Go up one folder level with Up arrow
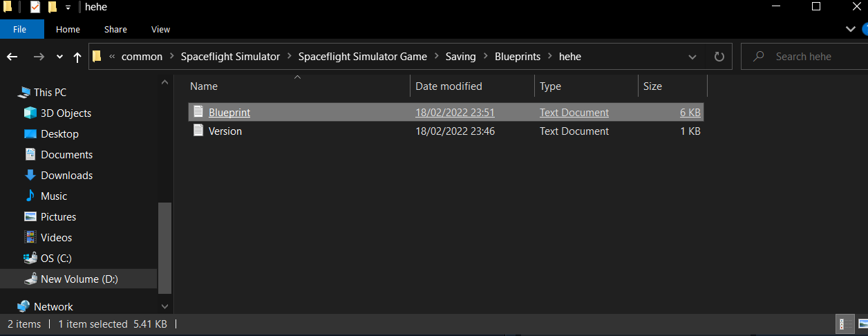The image size is (868, 336). (x=77, y=57)
